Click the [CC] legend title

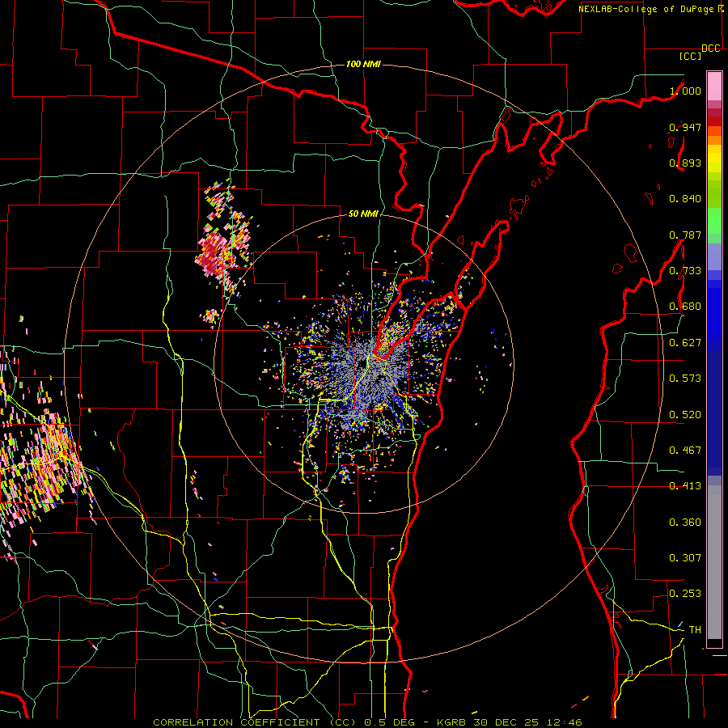(690, 56)
